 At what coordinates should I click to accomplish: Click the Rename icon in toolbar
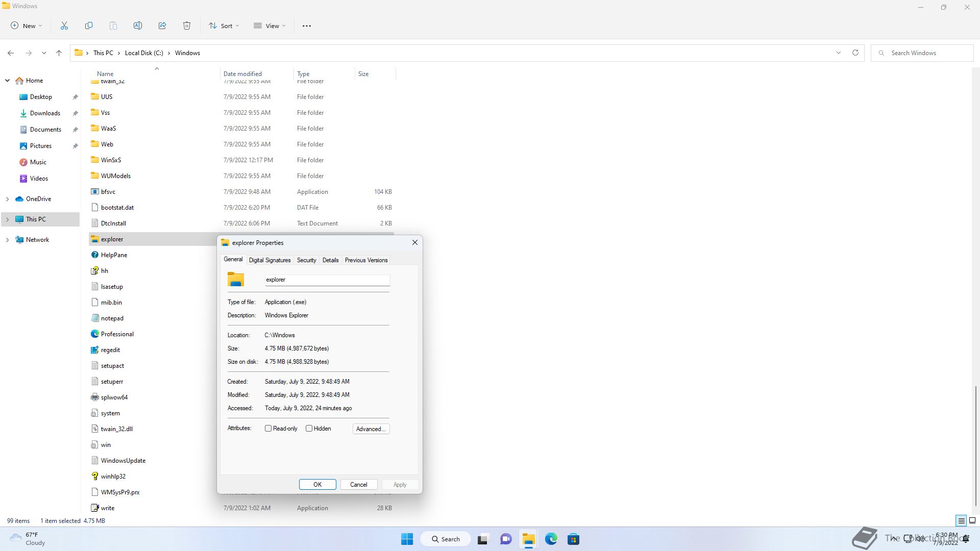click(138, 26)
